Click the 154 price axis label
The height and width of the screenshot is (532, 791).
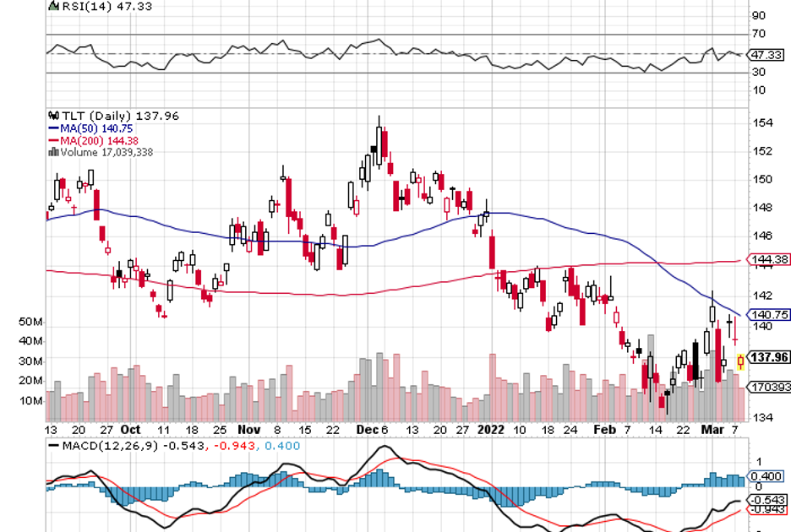point(762,123)
